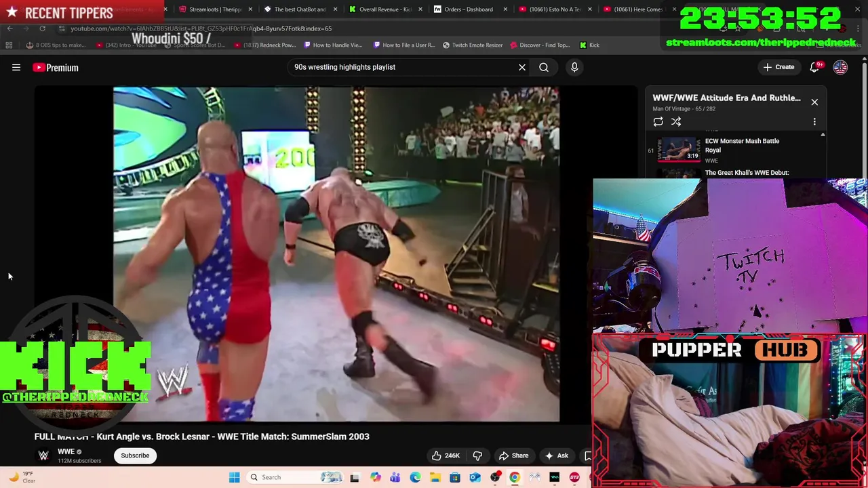Close the playlist panel
This screenshot has height=488, width=868.
(x=814, y=102)
